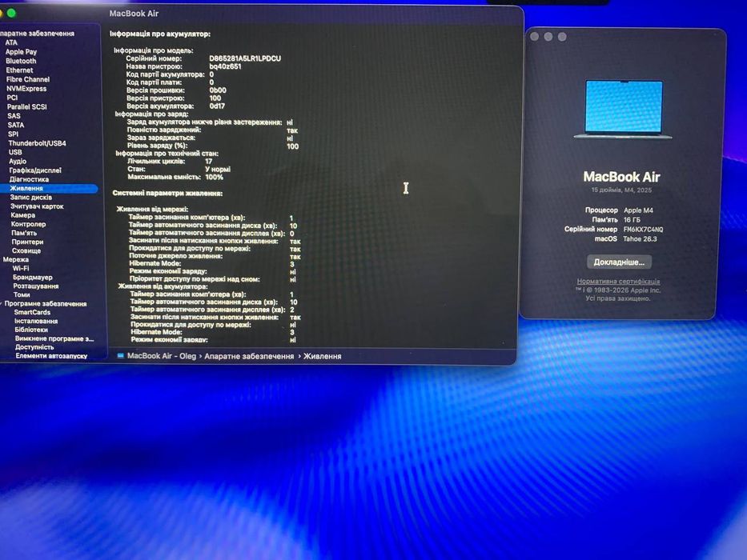Click Максимальна ємність 100% value
747x560 pixels.
pyautogui.click(x=214, y=177)
